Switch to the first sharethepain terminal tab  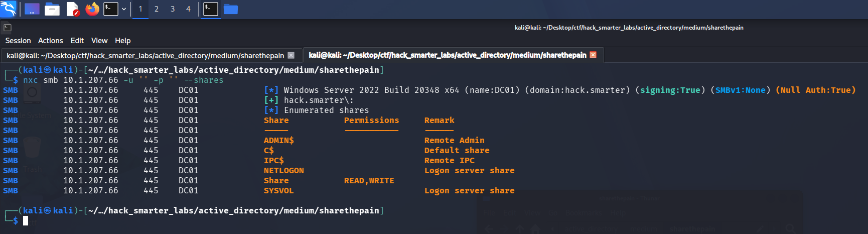(x=146, y=56)
